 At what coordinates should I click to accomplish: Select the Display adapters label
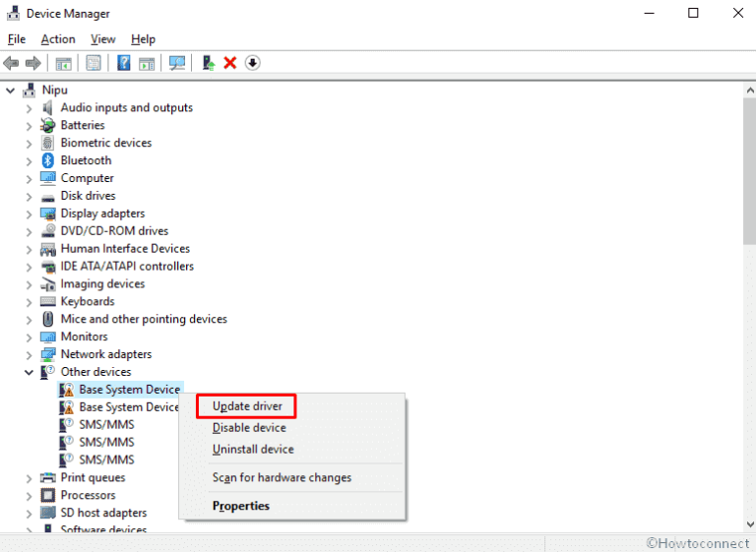pyautogui.click(x=102, y=214)
